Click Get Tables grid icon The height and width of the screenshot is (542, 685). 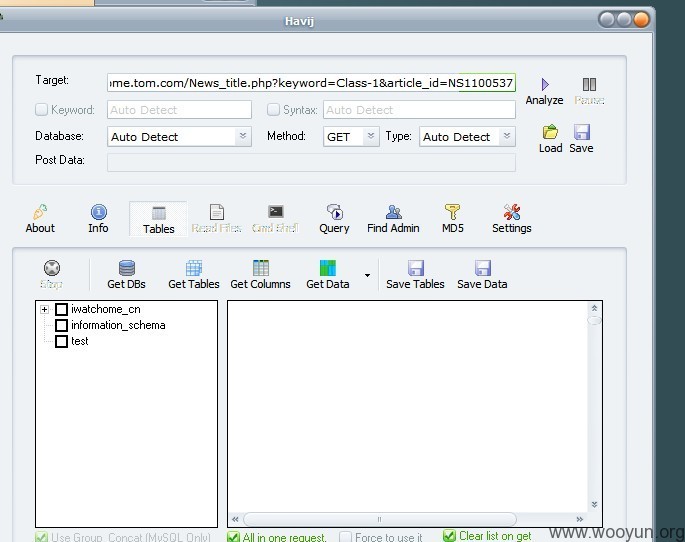click(194, 268)
